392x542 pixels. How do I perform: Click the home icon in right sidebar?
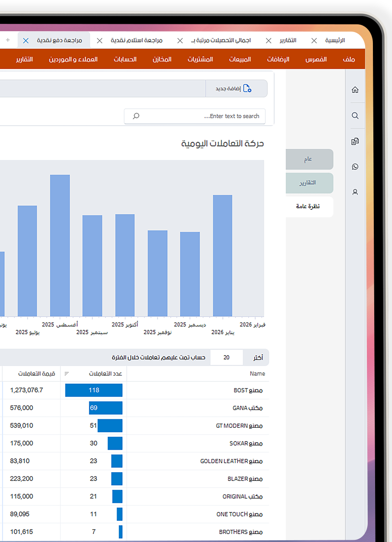(x=355, y=90)
